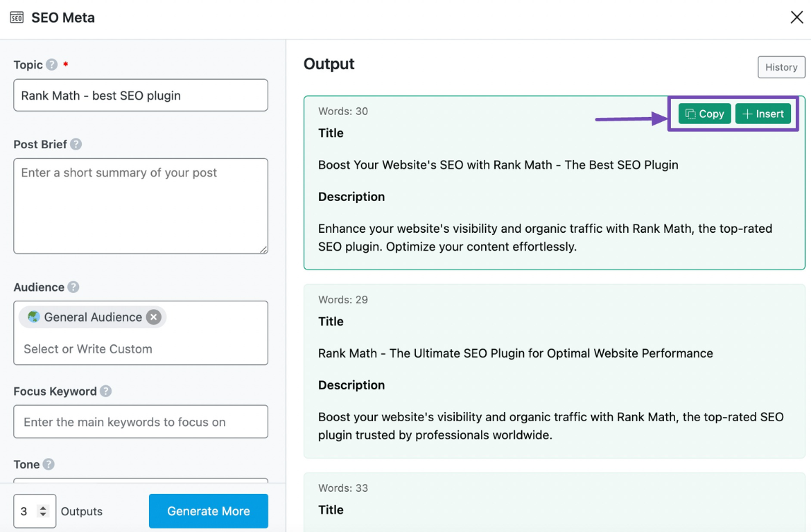Screen dimensions: 811x532
Task: Open the Audience selection dropdown field
Action: 140,349
